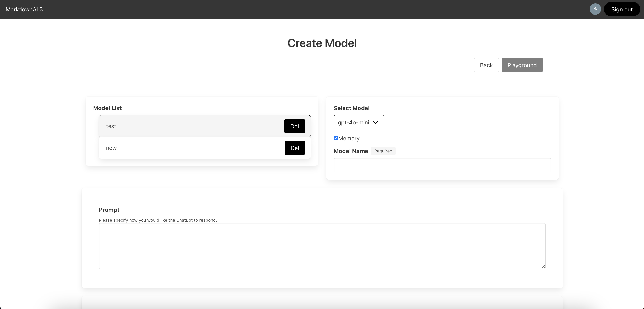The width and height of the screenshot is (644, 309).
Task: Focus the Model Name input field
Action: [442, 165]
